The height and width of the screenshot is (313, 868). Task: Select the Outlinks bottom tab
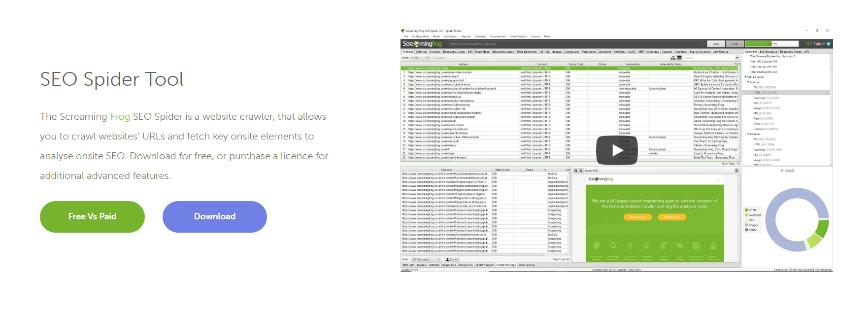434,265
